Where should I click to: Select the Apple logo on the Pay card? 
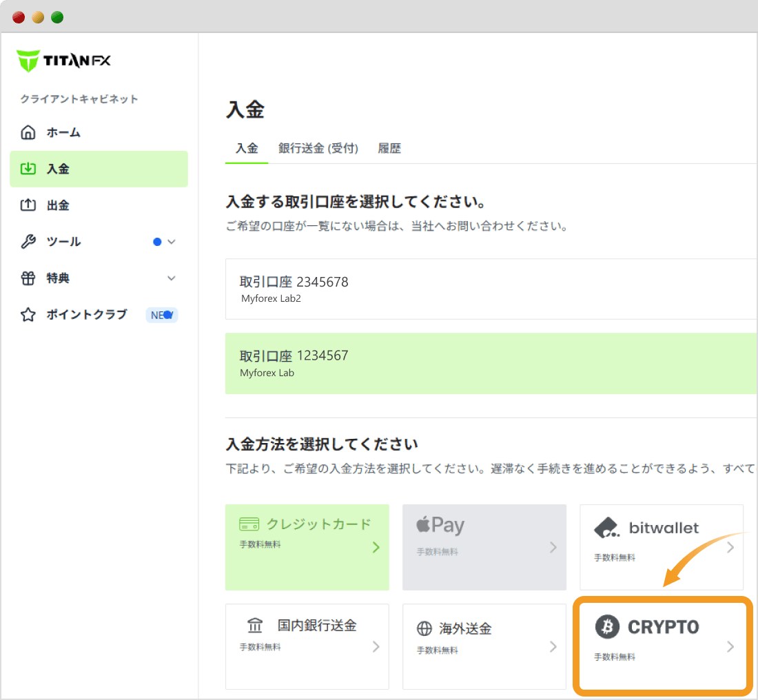pos(425,525)
